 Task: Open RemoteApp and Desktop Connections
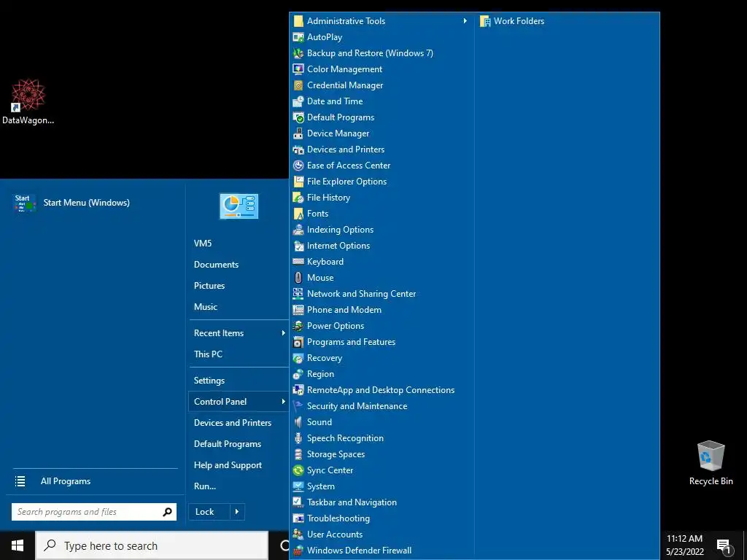coord(382,390)
